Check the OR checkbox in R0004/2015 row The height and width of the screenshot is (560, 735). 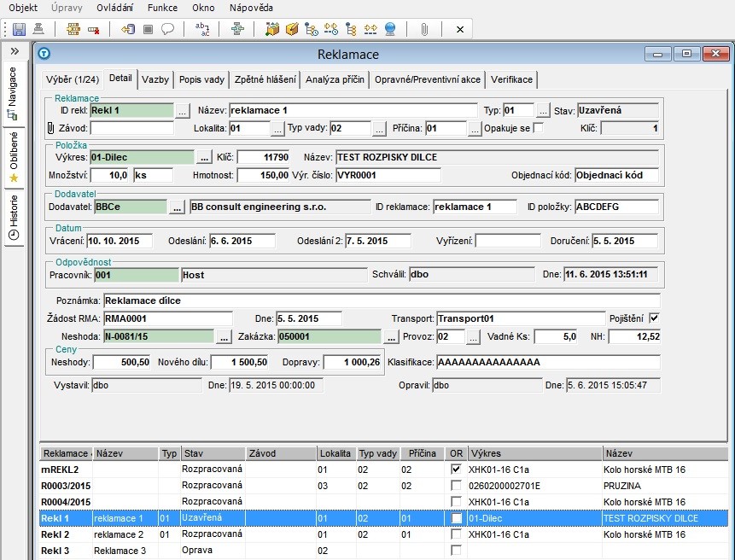(456, 501)
